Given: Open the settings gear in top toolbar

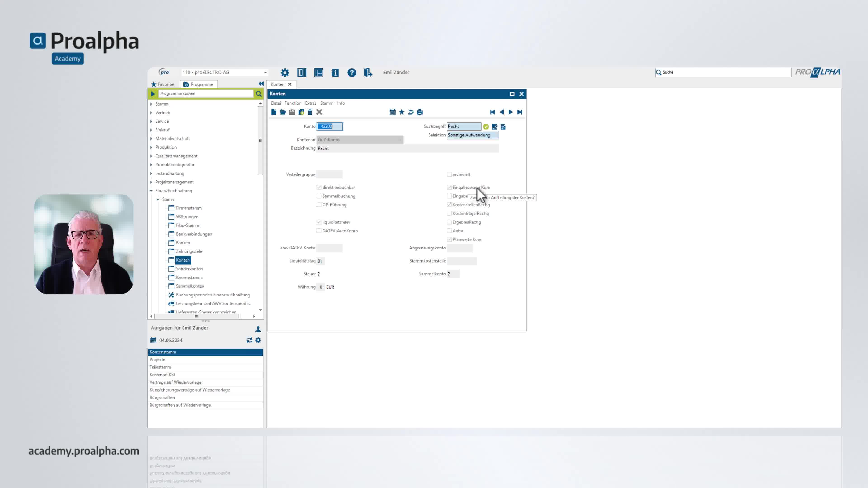Looking at the screenshot, I should pyautogui.click(x=285, y=72).
